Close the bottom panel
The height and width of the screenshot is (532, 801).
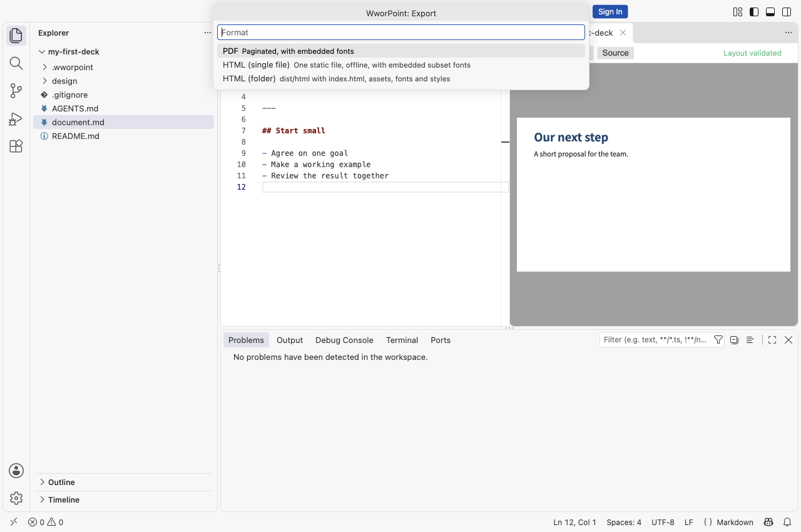788,340
